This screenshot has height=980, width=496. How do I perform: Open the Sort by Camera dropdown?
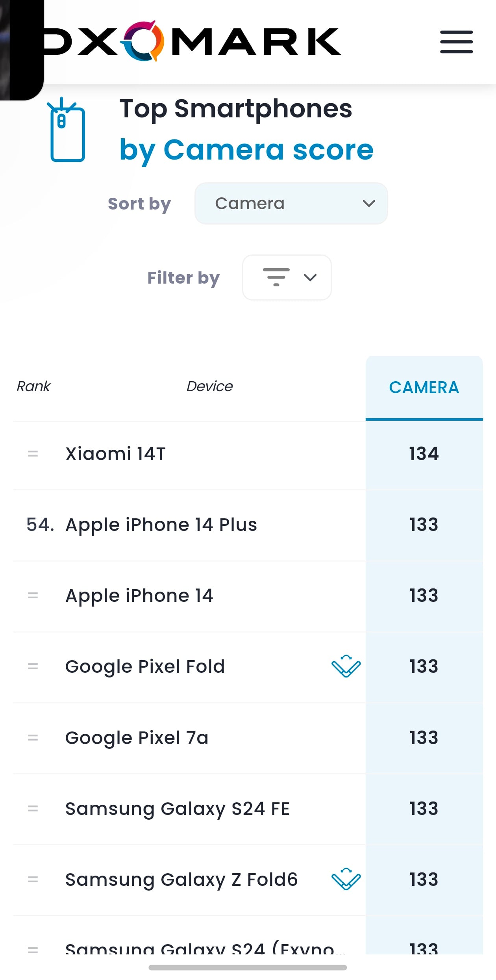291,204
